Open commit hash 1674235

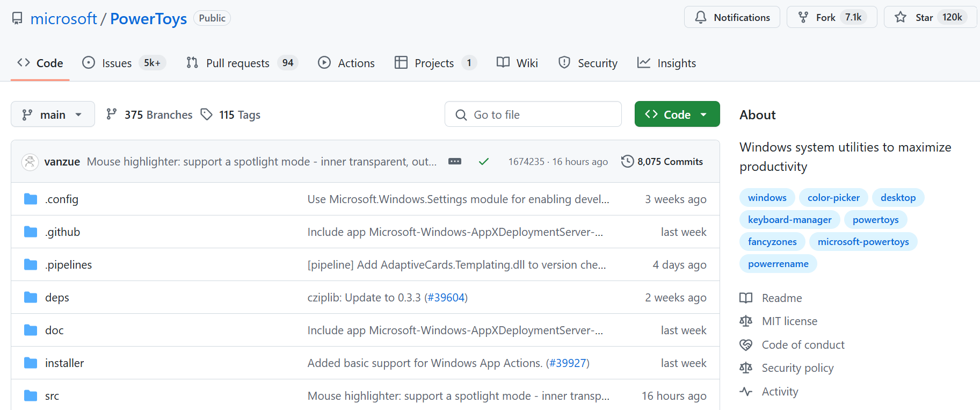(526, 162)
